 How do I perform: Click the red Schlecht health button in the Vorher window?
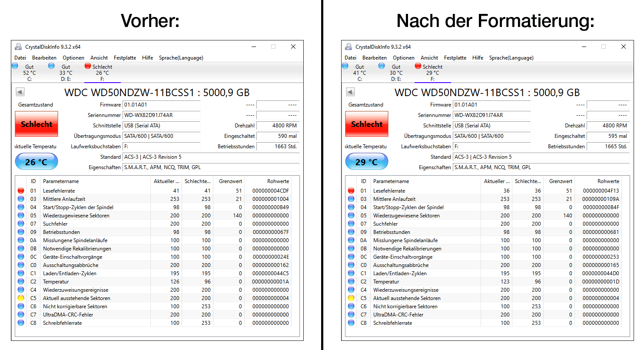tap(37, 124)
